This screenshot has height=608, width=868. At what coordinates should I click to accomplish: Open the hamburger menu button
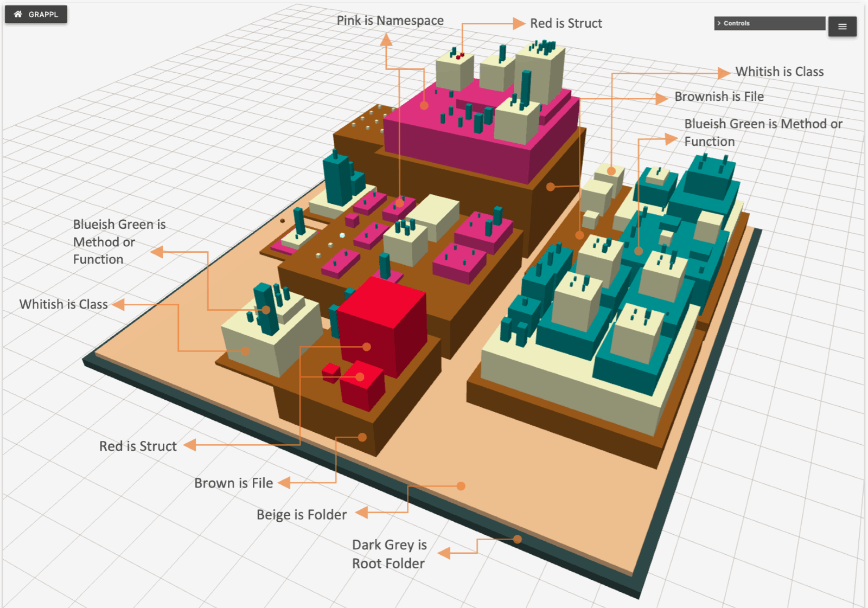(x=842, y=27)
